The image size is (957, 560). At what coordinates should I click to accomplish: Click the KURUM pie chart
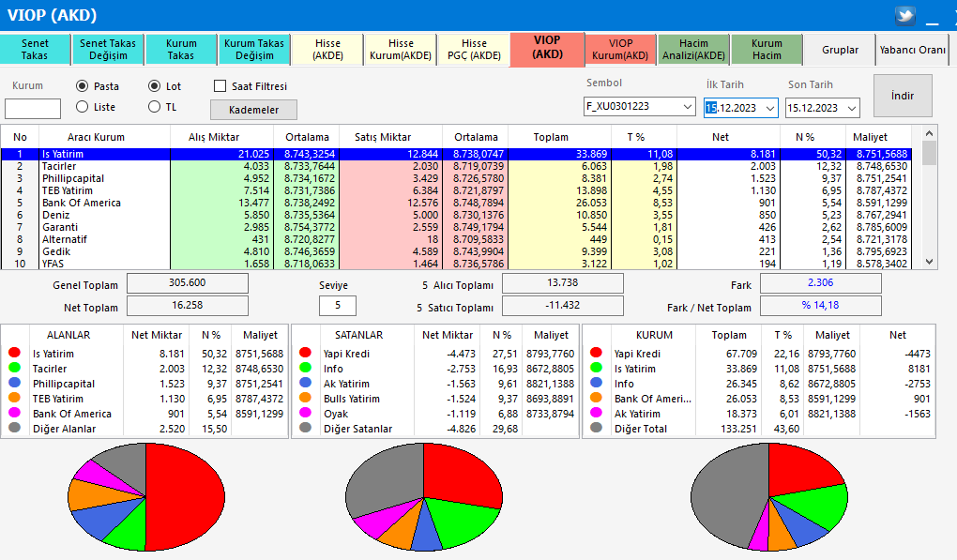(769, 497)
